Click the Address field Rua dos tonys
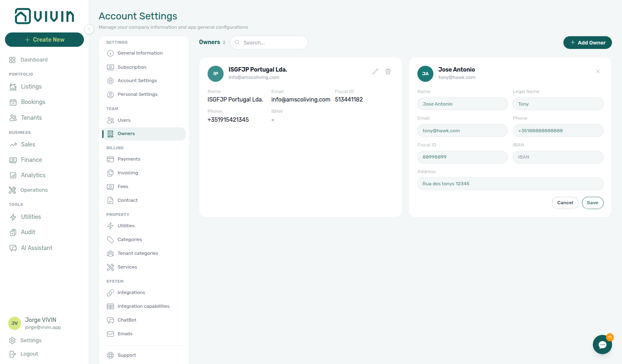622x364 pixels. pos(510,184)
